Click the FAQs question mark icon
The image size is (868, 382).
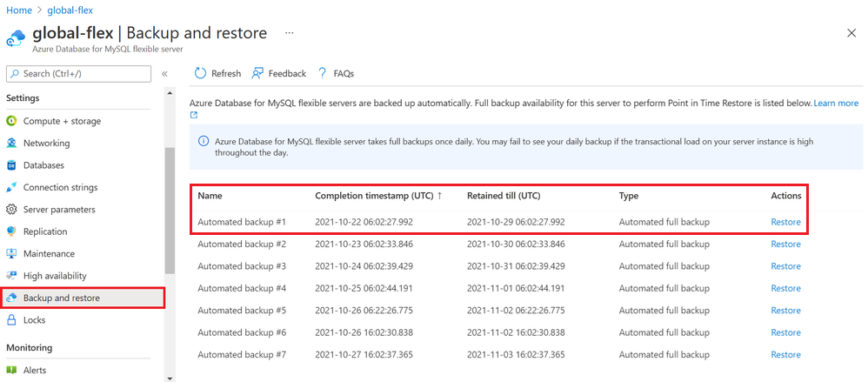tap(322, 73)
